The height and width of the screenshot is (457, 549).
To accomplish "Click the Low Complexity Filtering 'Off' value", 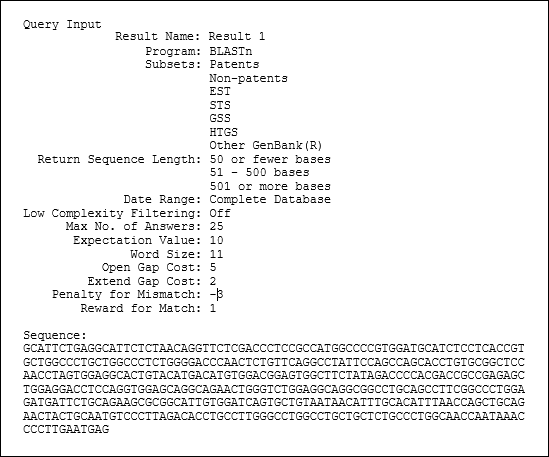I will (220, 213).
